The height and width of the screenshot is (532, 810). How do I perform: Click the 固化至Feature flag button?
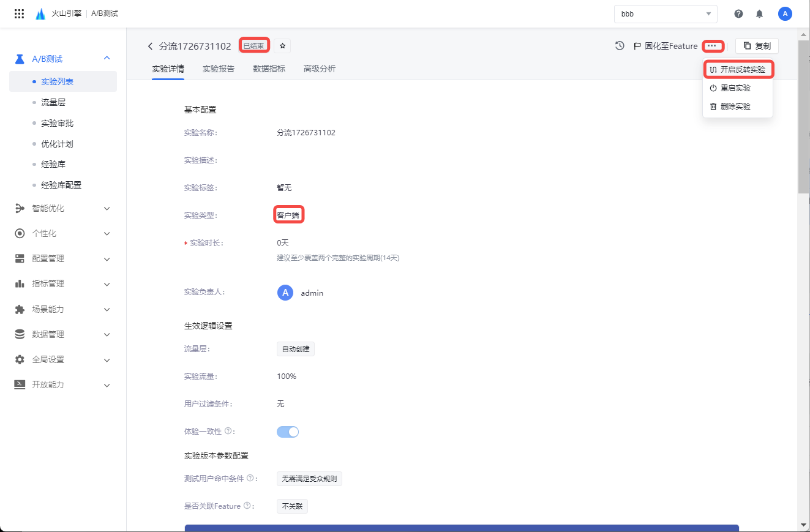pos(666,46)
